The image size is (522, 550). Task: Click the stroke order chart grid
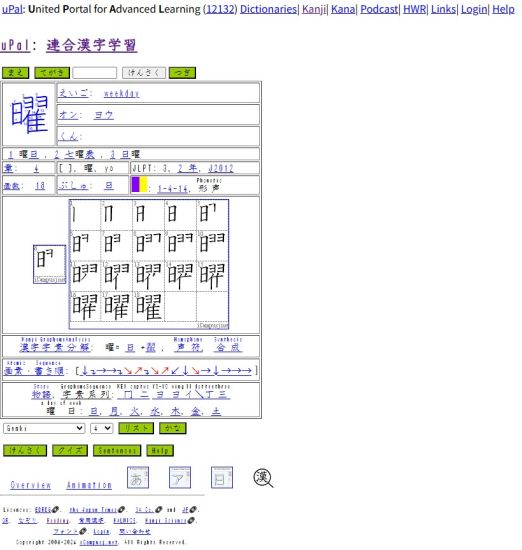149,264
